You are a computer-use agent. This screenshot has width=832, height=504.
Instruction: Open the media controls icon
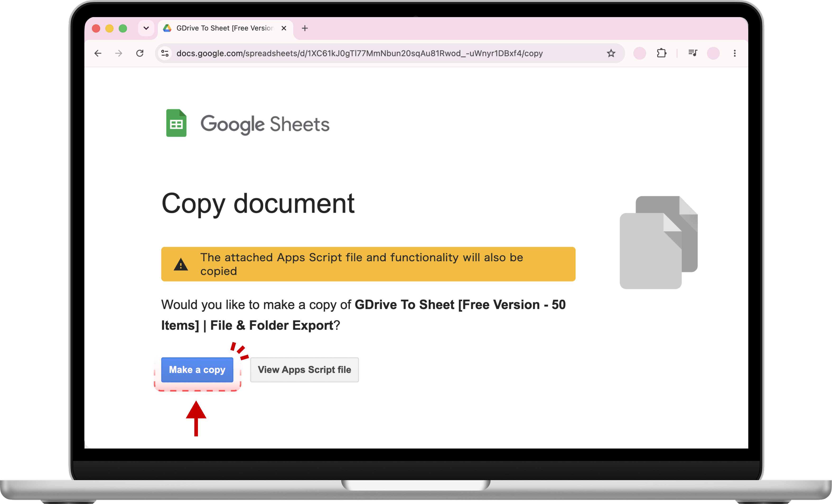tap(693, 53)
